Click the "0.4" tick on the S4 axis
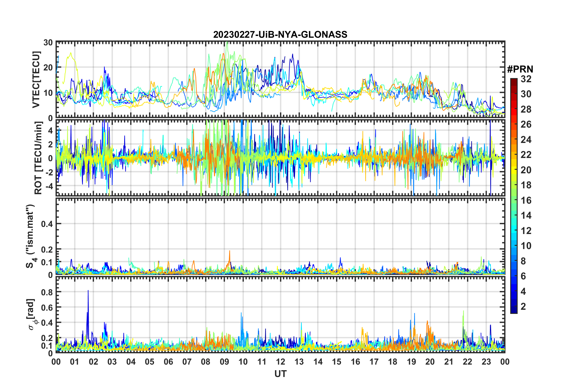Image resolution: width=561 pixels, height=392 pixels. (47, 224)
